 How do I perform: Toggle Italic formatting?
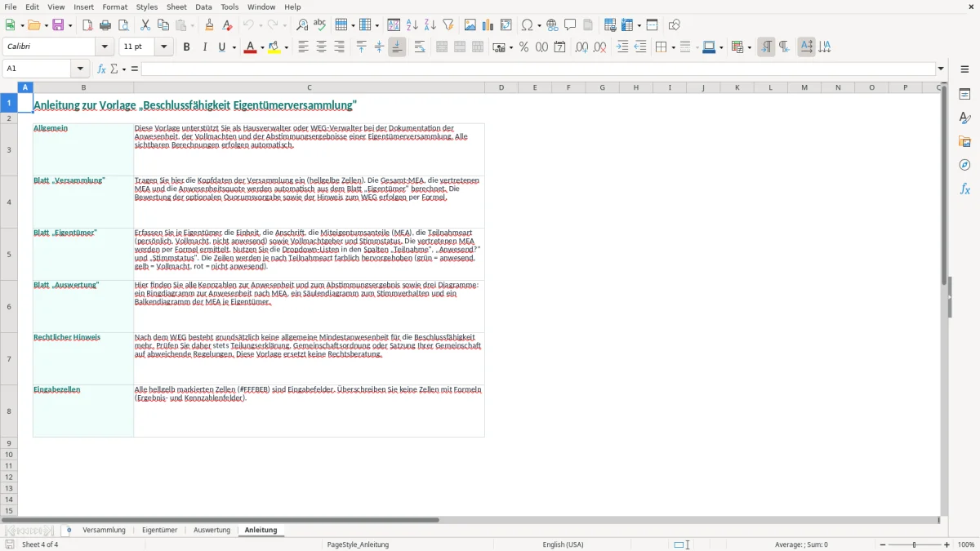(x=204, y=47)
